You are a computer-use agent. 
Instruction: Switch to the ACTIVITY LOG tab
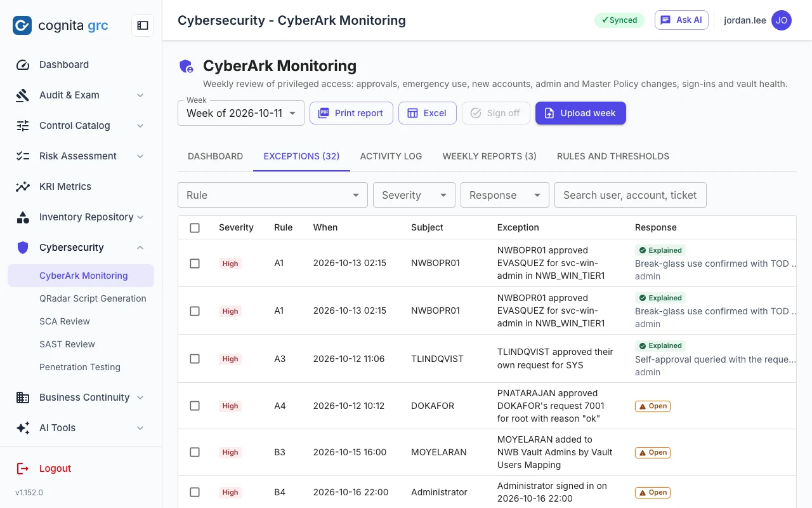(x=391, y=156)
